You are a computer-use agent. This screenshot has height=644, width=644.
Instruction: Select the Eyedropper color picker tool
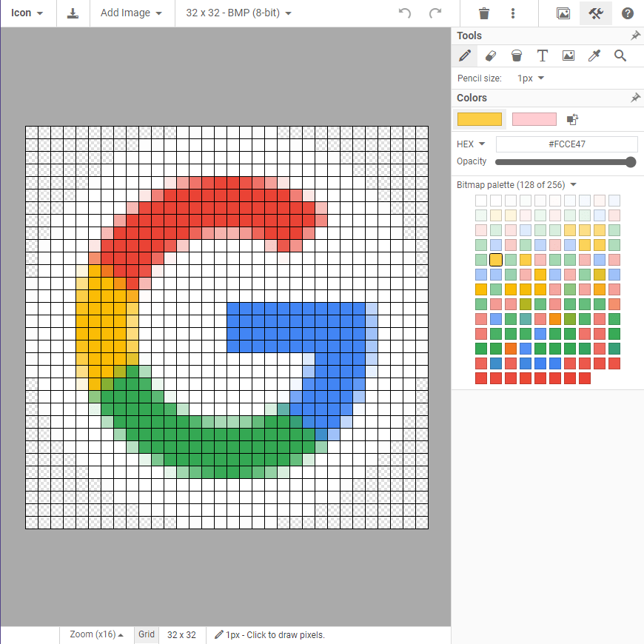coord(594,56)
